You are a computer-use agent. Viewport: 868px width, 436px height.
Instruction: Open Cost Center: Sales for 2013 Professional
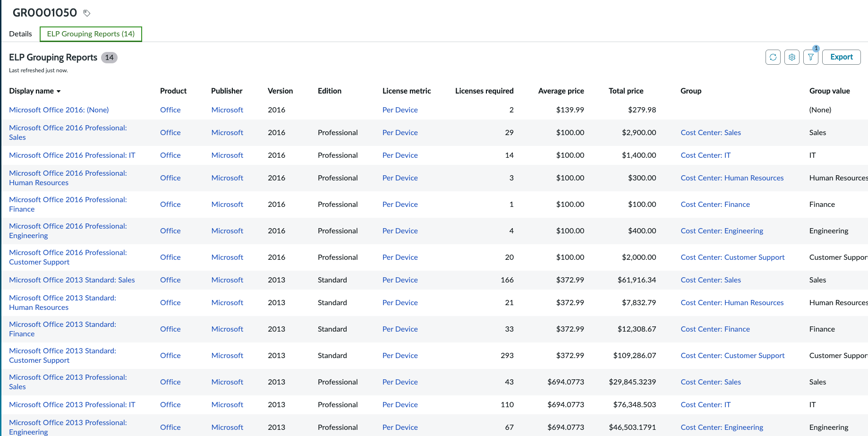click(x=711, y=382)
